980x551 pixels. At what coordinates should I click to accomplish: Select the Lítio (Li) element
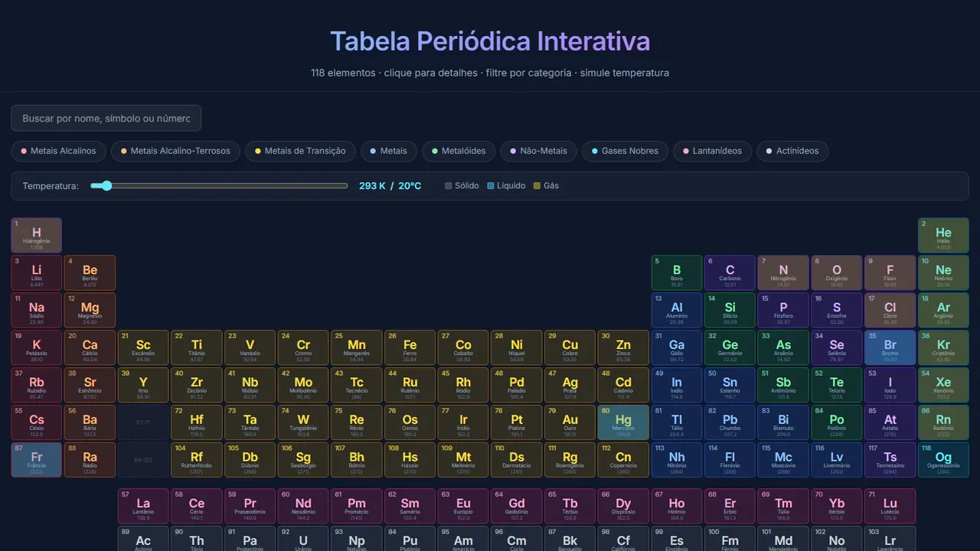click(x=37, y=273)
